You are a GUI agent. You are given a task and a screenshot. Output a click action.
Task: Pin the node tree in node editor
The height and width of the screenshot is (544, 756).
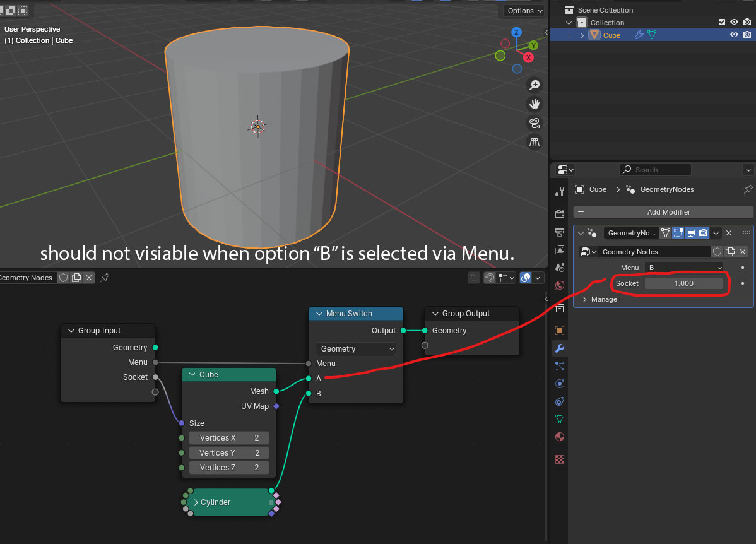pyautogui.click(x=105, y=277)
